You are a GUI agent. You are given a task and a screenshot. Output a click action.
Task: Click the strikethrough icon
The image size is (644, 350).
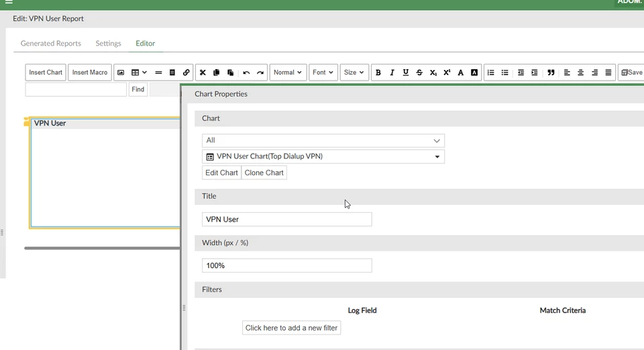click(419, 73)
